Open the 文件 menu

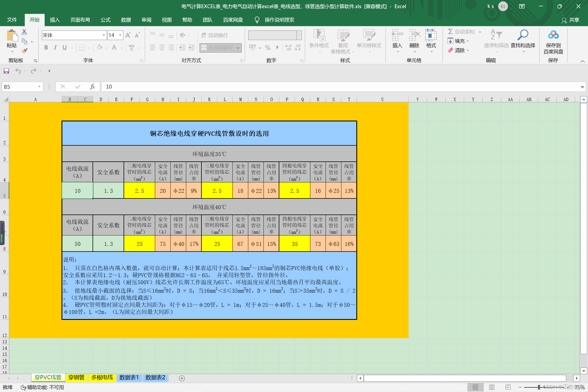pyautogui.click(x=12, y=20)
